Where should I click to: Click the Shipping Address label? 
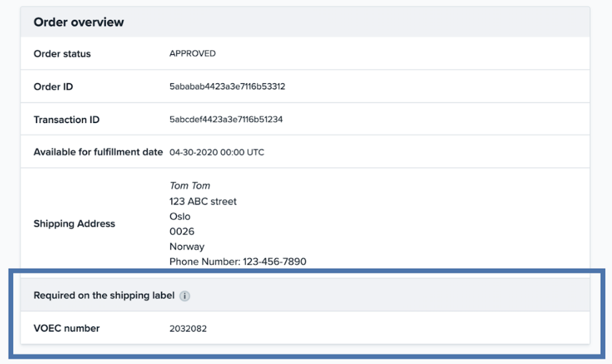[x=74, y=224]
